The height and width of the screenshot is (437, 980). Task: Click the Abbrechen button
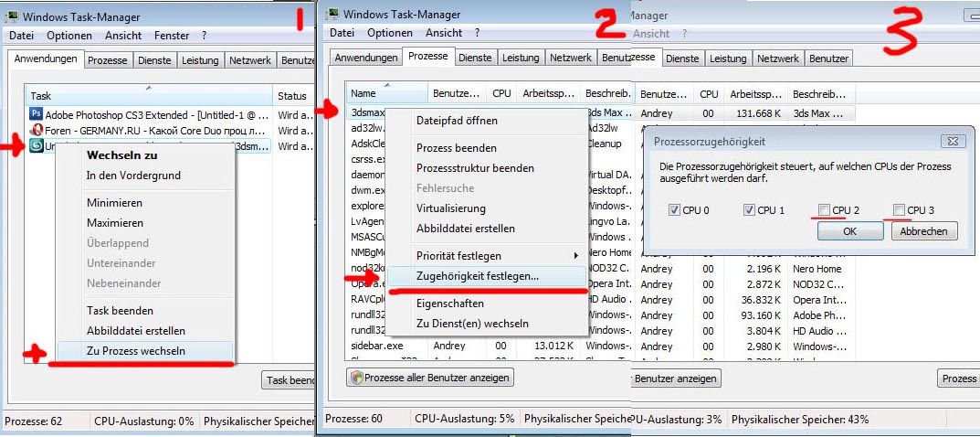coord(924,231)
